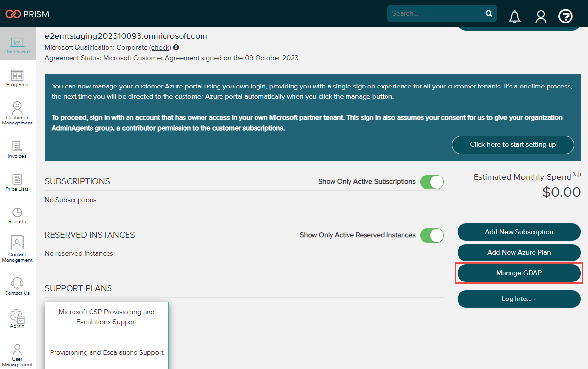Select Microsoft CSP Provisioning support plan card
The image size is (588, 369).
click(107, 317)
